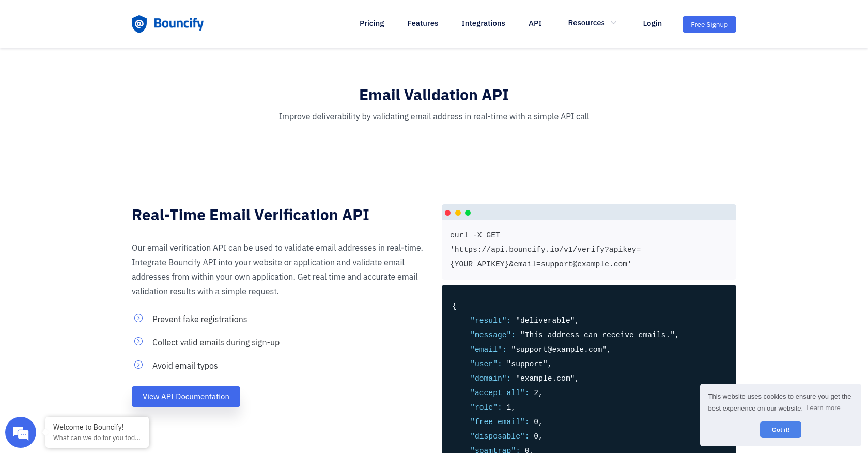The width and height of the screenshot is (868, 453).
Task: Click the api.bouncify.io verify URL text
Action: click(x=545, y=249)
